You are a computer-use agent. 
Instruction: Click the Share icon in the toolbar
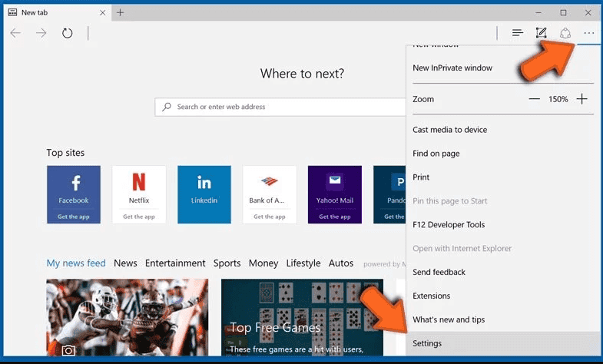565,33
